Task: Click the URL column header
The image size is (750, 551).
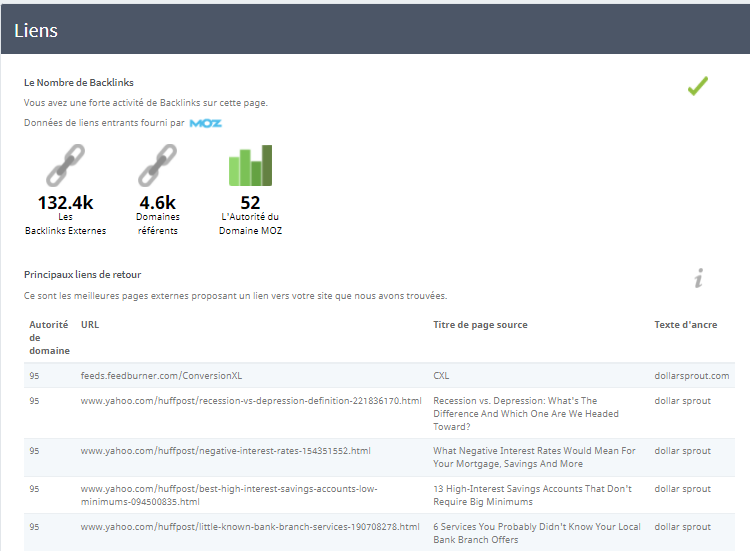Action: pos(90,325)
